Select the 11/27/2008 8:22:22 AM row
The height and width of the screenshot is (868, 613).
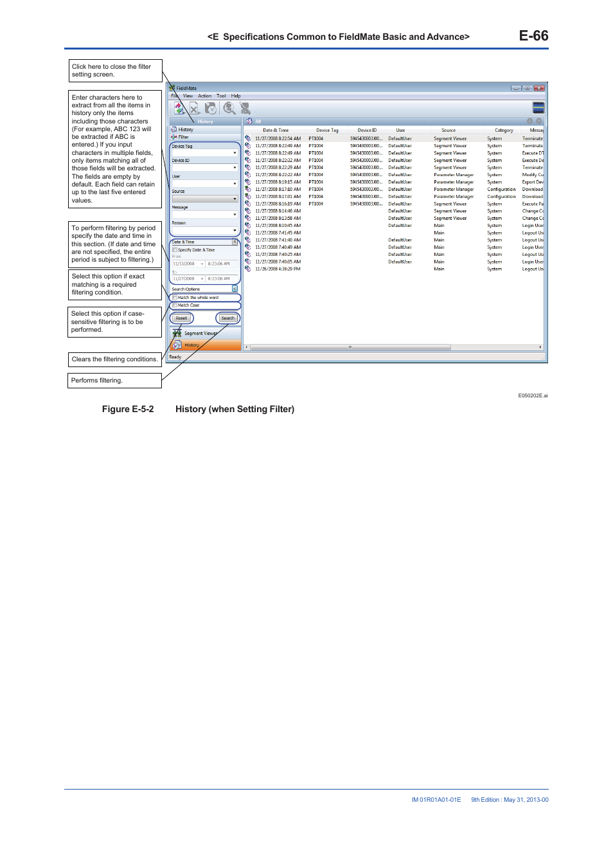pyautogui.click(x=393, y=175)
